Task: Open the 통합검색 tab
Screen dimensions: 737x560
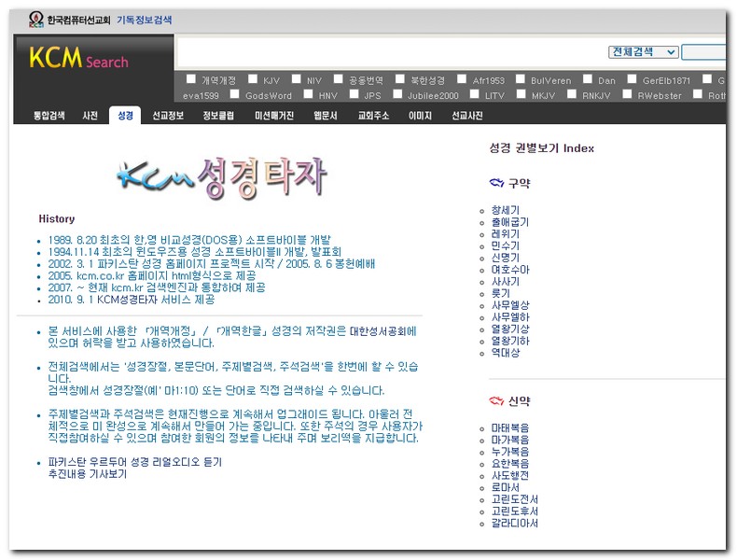Action: click(x=49, y=116)
